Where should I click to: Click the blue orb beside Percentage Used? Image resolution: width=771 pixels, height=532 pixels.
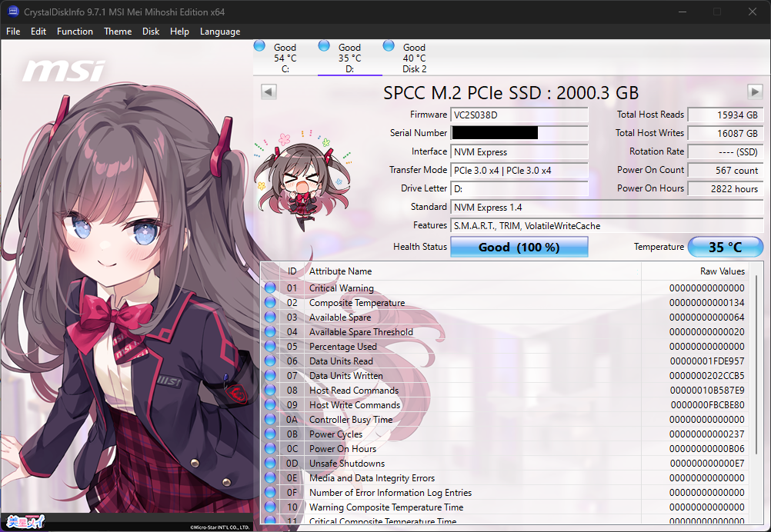[x=270, y=347]
